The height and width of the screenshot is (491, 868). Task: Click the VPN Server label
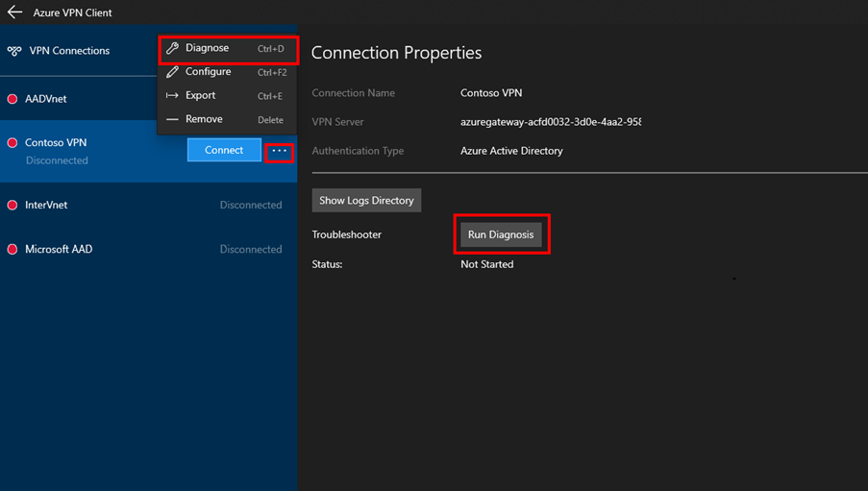pyautogui.click(x=337, y=122)
